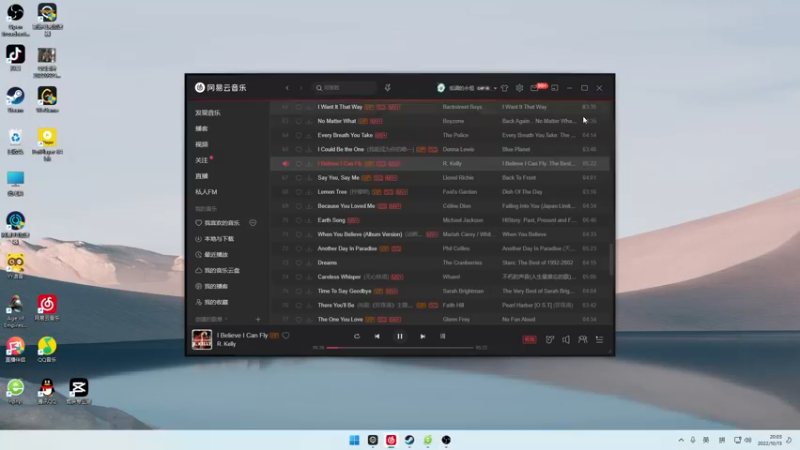Like the song Time To Say Goodbye
This screenshot has width=800, height=450.
pos(298,291)
